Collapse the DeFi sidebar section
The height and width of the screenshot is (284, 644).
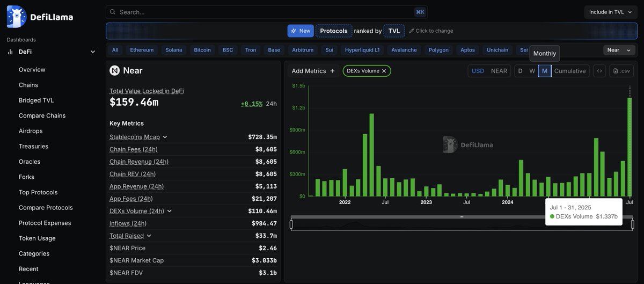coord(93,52)
